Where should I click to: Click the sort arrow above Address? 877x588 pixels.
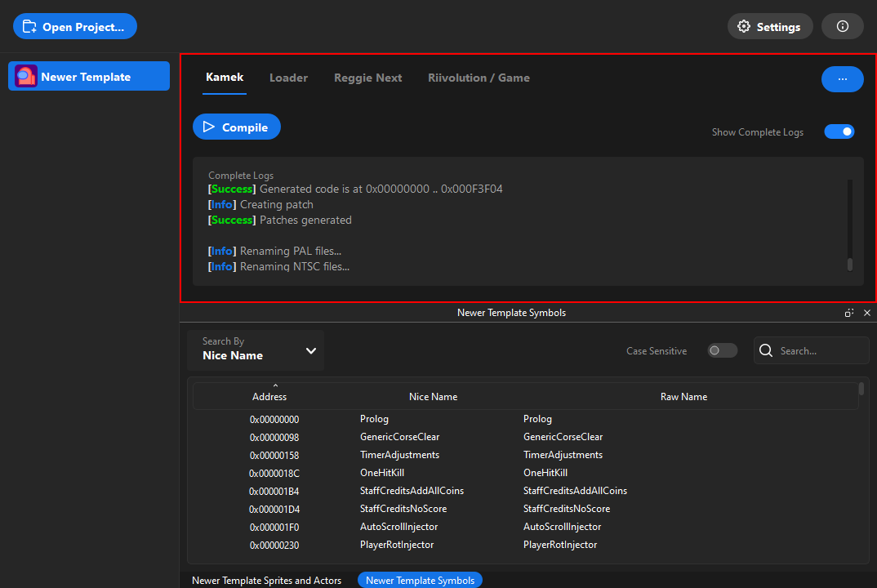point(275,385)
